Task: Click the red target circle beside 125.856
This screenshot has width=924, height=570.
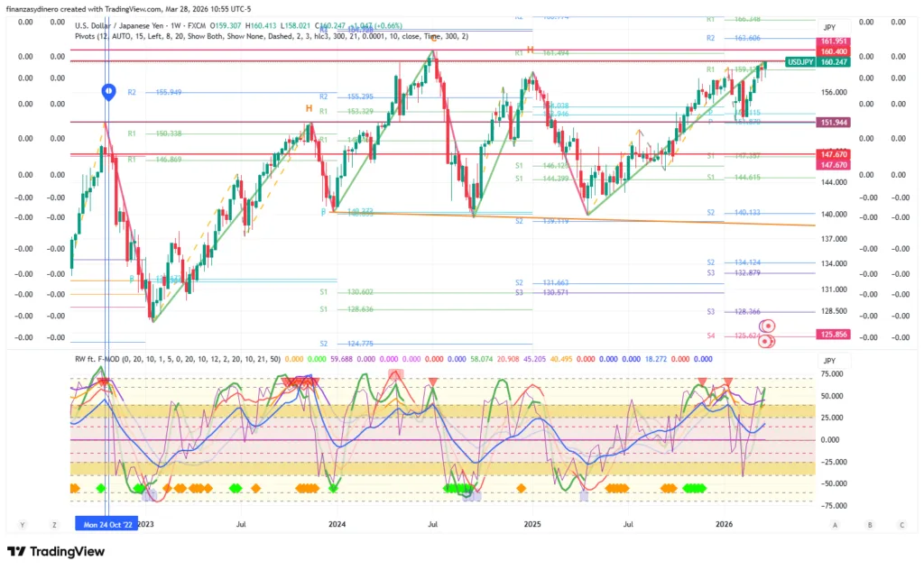Action: (766, 326)
